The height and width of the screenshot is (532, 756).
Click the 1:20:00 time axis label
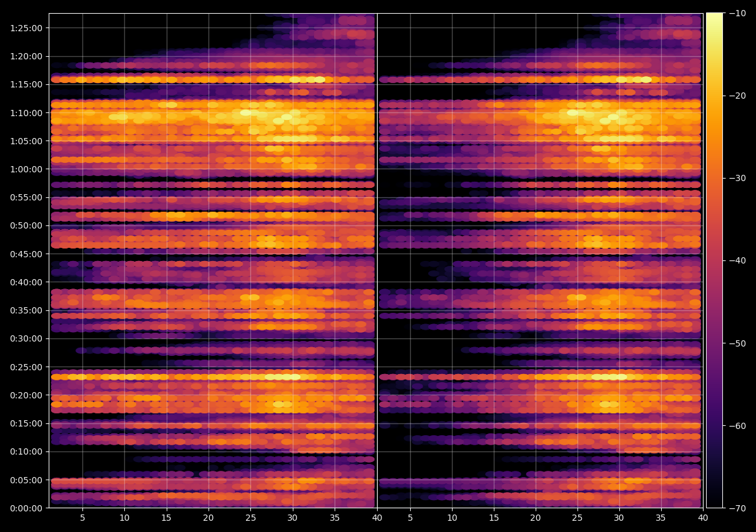(x=26, y=56)
